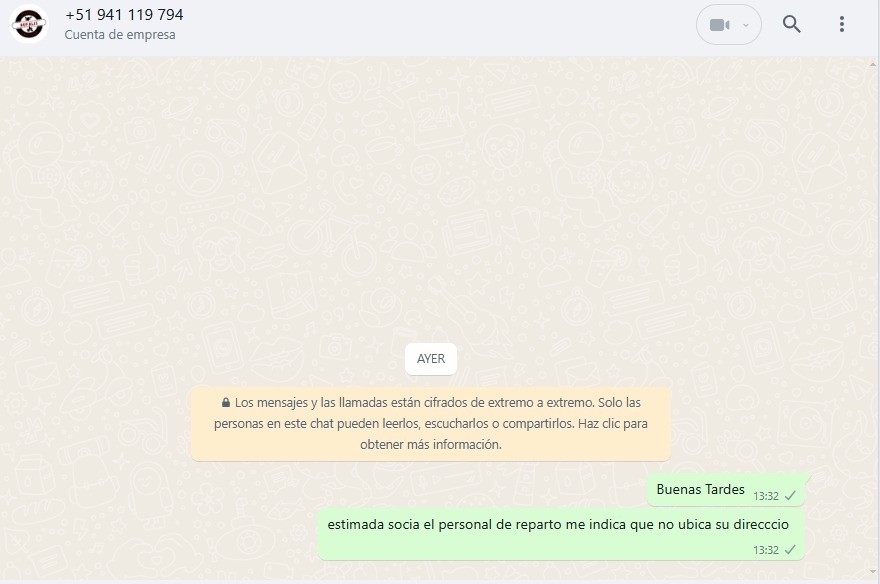Expand the video call options chevron

coord(746,26)
